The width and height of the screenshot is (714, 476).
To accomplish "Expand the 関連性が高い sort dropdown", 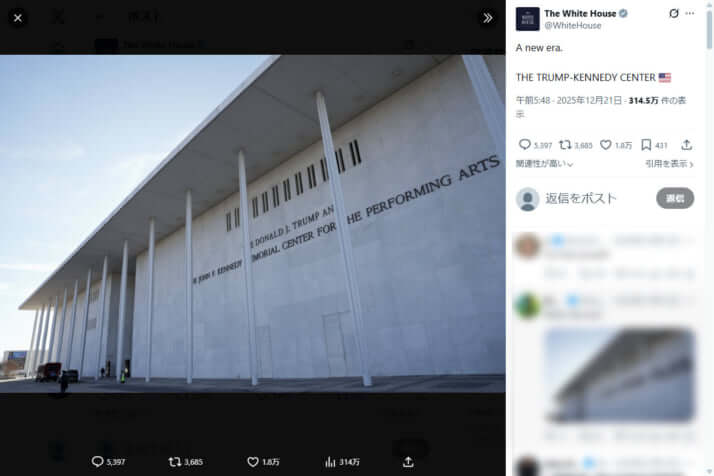I will tap(544, 164).
